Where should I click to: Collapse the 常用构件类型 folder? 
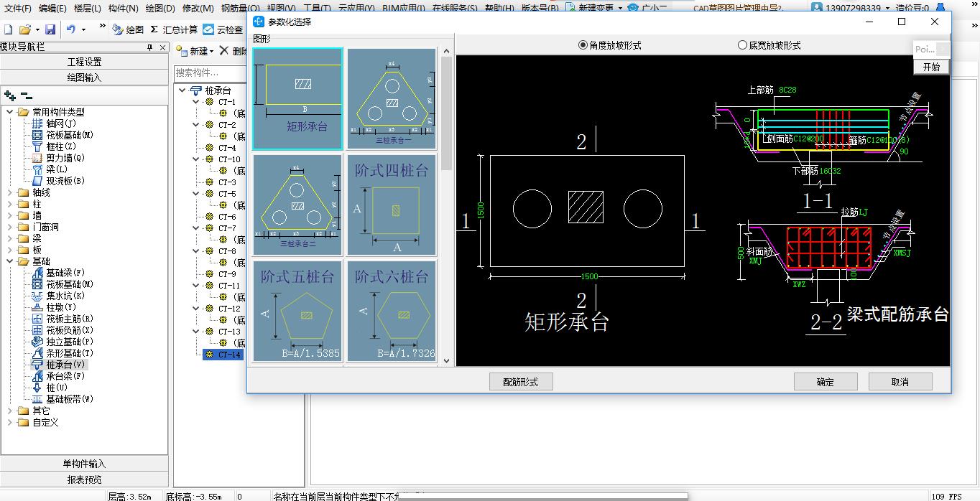click(x=9, y=112)
